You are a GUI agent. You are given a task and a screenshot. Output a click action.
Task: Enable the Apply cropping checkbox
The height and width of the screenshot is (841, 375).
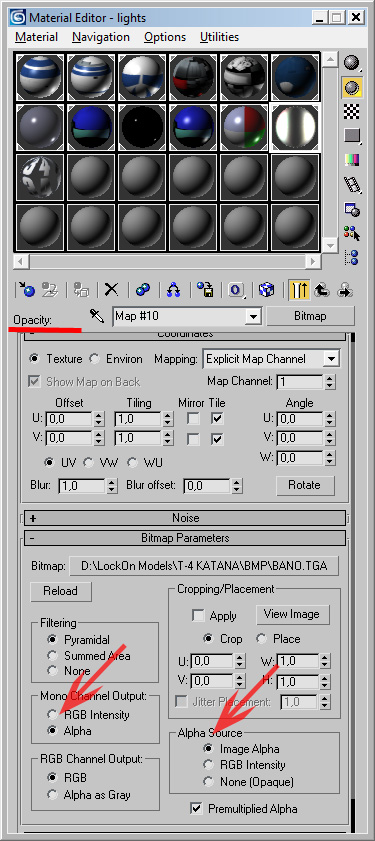click(x=198, y=616)
